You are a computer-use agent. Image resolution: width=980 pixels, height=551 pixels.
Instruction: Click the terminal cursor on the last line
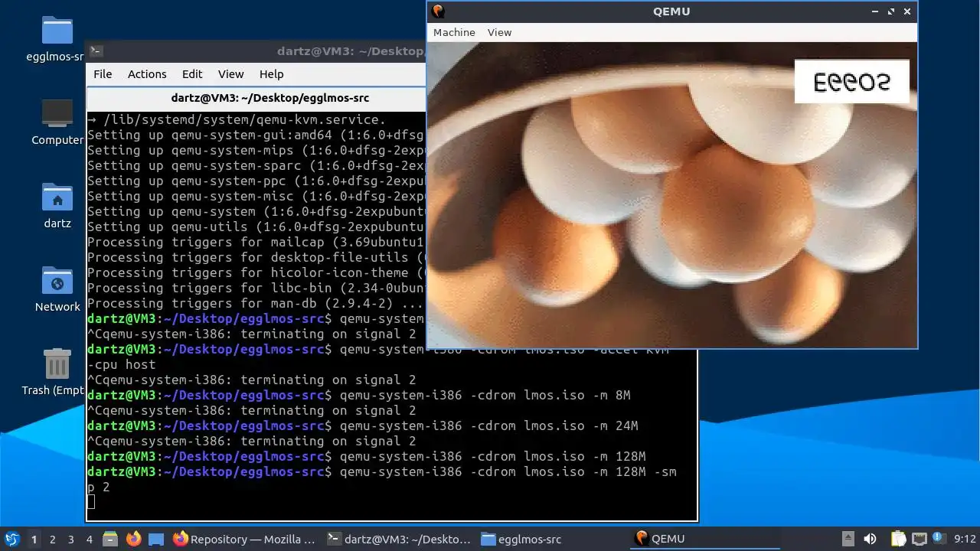click(91, 502)
